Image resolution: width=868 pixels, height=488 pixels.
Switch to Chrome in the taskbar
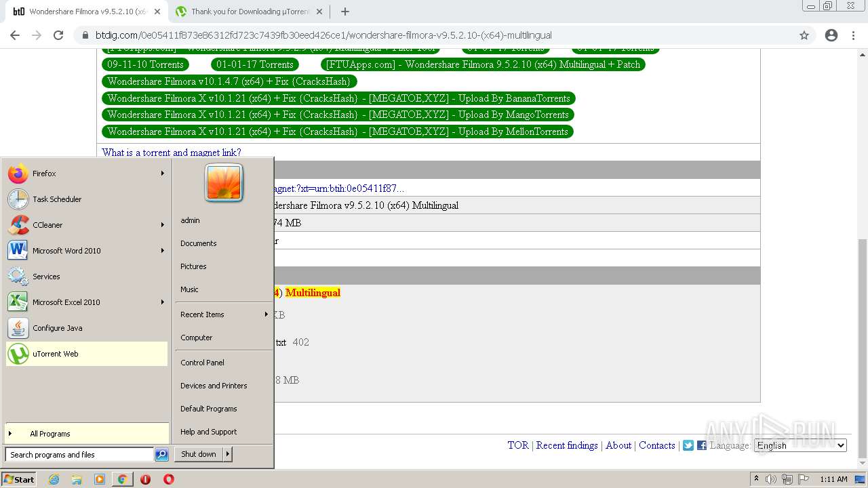[x=122, y=479]
